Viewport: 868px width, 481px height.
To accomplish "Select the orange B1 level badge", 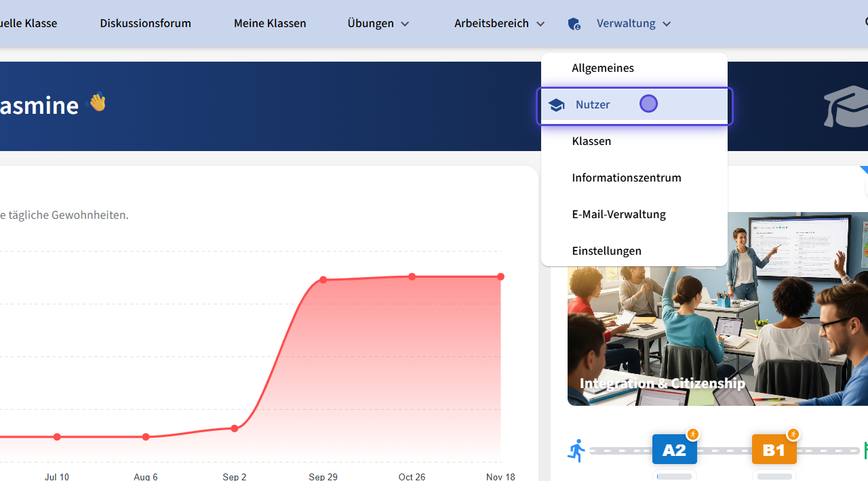I will click(x=774, y=451).
